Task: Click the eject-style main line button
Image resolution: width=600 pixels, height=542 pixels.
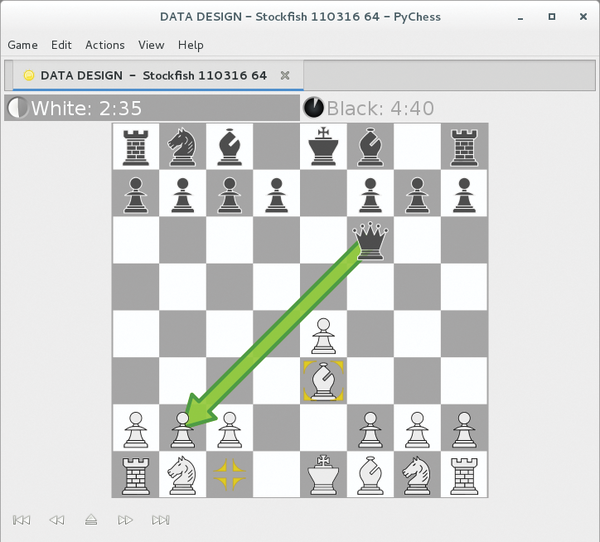Action: point(91,519)
